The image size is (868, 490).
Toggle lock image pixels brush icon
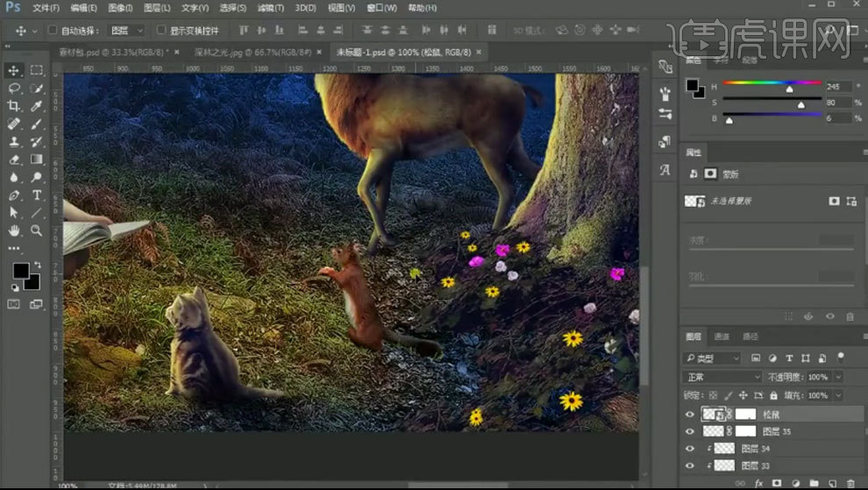coord(729,395)
